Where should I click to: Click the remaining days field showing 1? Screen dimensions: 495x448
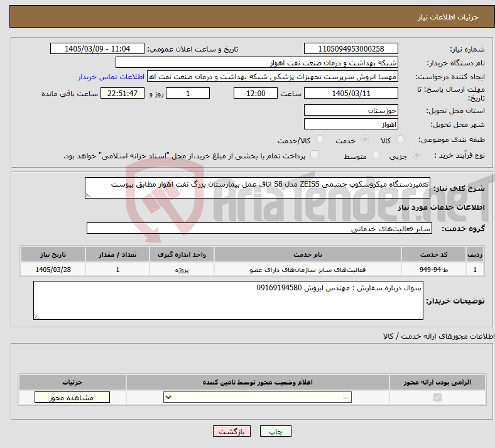pyautogui.click(x=188, y=93)
